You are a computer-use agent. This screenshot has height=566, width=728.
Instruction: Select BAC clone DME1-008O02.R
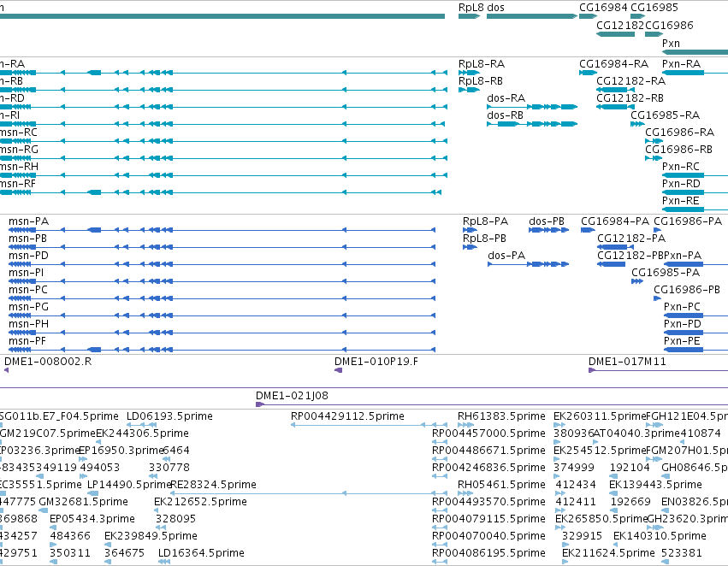(48, 362)
